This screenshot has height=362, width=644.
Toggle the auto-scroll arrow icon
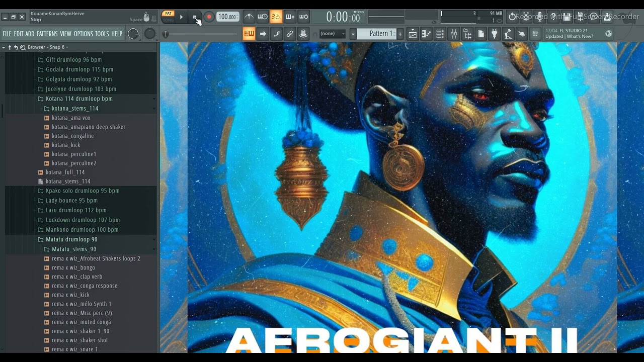263,34
